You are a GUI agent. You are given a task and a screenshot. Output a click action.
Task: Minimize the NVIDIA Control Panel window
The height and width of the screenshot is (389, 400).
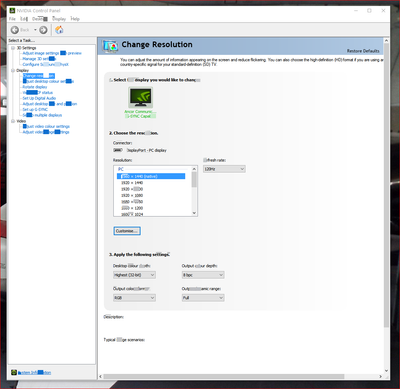(356, 11)
